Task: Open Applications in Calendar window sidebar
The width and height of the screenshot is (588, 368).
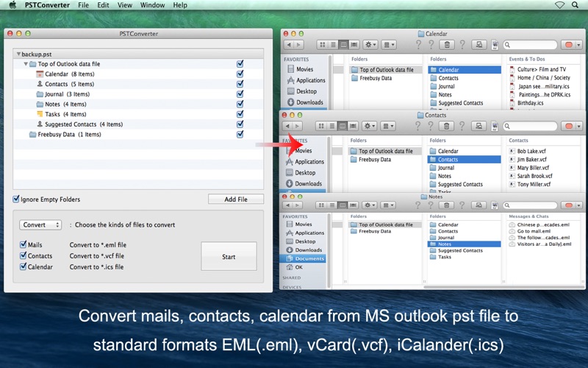Action: [x=306, y=80]
